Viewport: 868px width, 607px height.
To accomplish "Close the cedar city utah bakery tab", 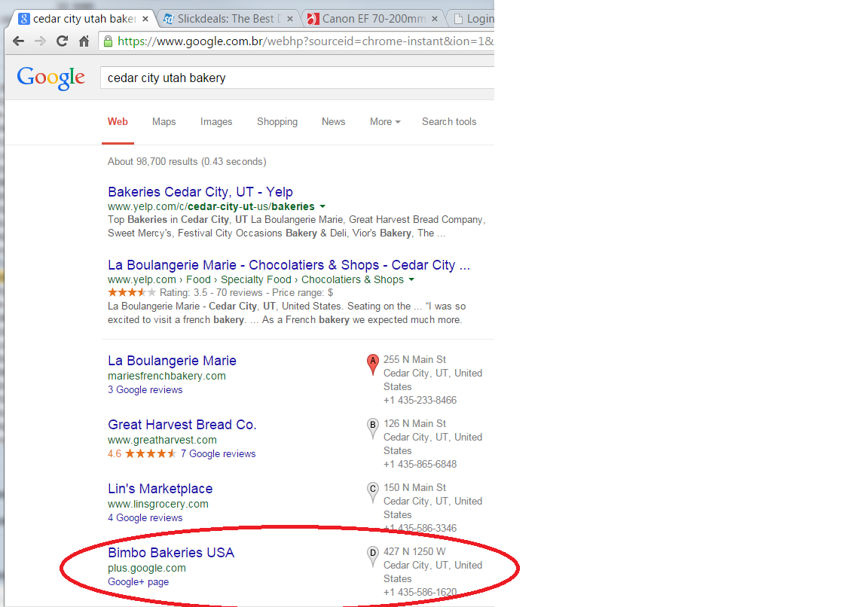I will tap(145, 19).
